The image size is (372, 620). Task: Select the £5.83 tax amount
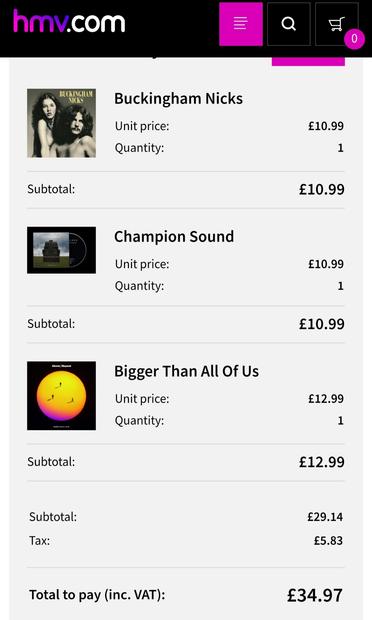point(328,541)
